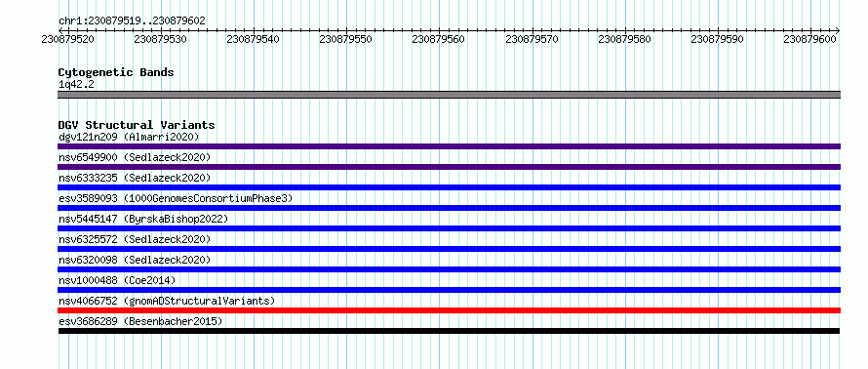Click ruler tick label 230879580
This screenshot has width=868, height=369.
[x=625, y=39]
